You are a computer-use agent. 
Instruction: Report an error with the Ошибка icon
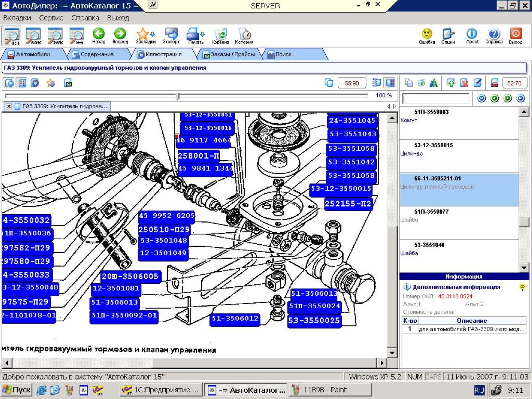(x=427, y=35)
